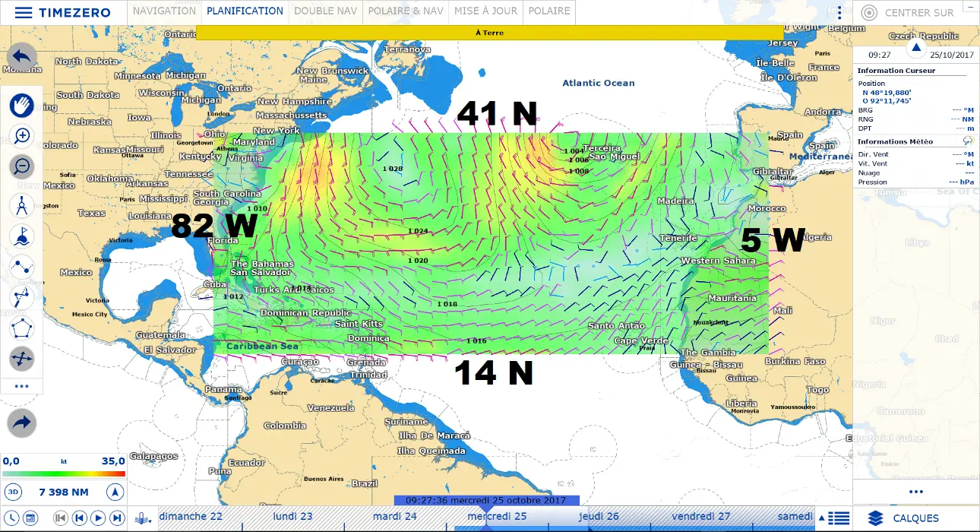Select jeudi 26 on the timeline
This screenshot has width=980, height=532.
tap(599, 516)
